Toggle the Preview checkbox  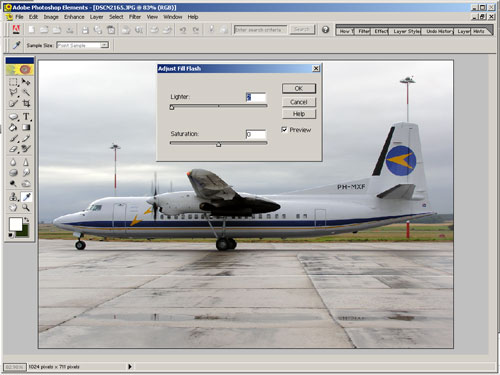click(284, 130)
